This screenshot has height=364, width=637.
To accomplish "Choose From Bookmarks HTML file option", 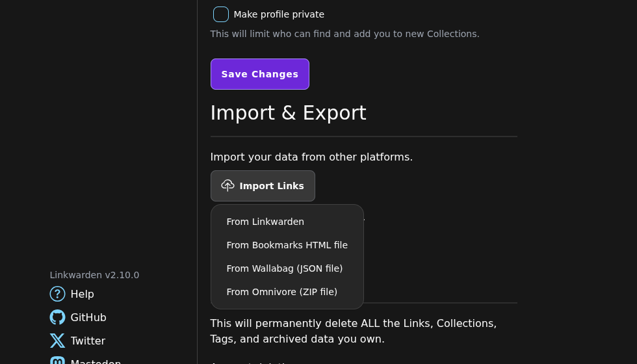I will (287, 245).
